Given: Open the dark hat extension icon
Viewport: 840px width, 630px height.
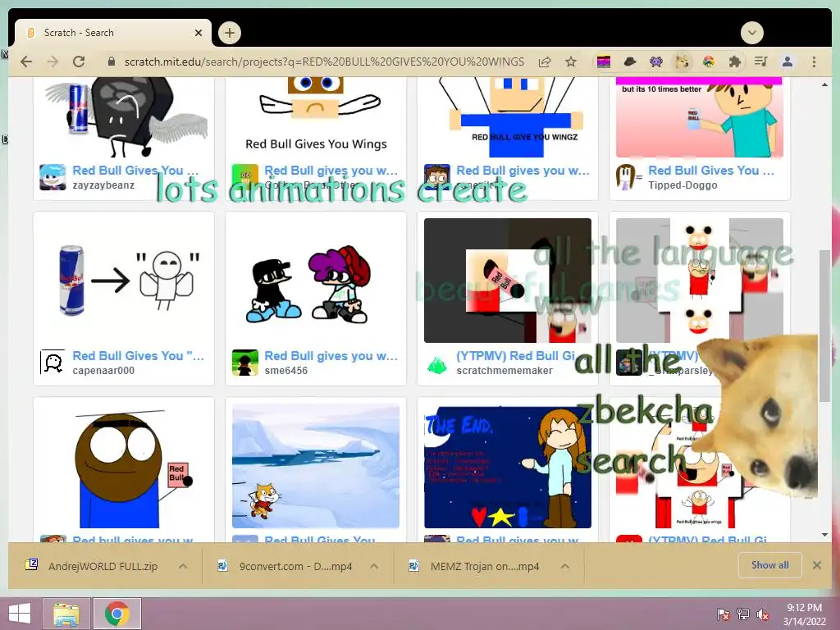Looking at the screenshot, I should click(x=630, y=62).
